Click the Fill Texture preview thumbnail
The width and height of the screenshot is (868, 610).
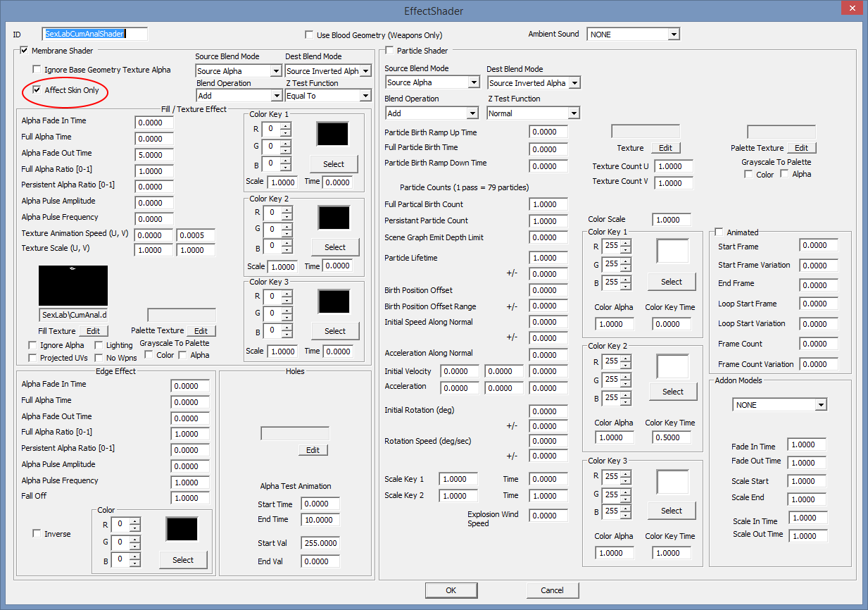pos(73,285)
